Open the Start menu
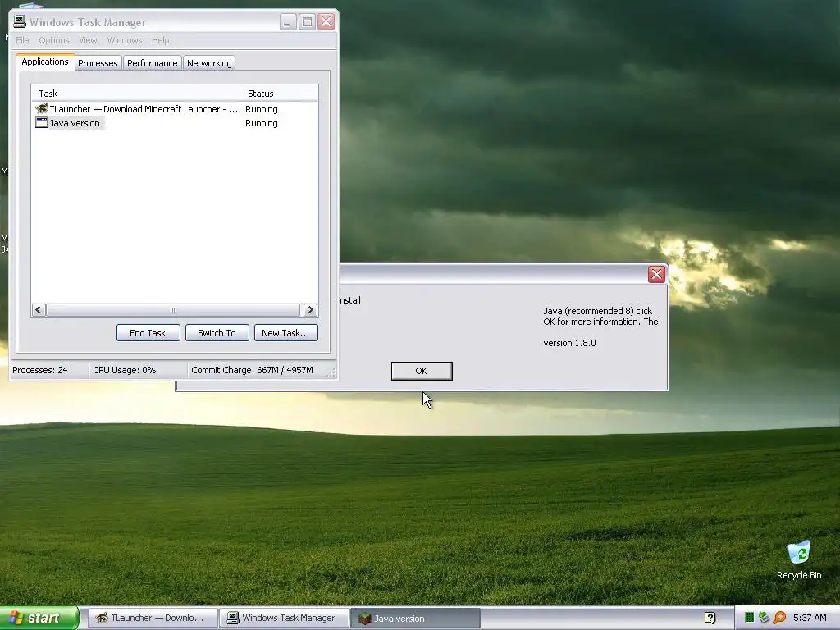The height and width of the screenshot is (630, 840). [39, 618]
